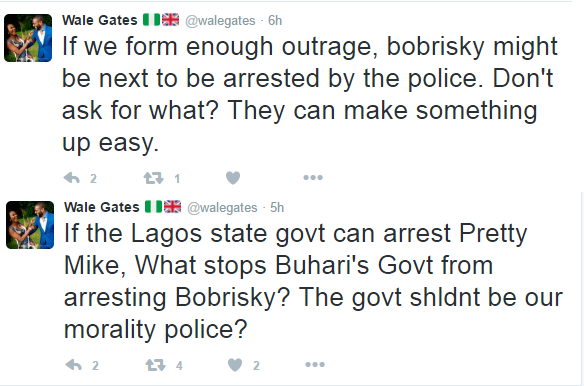Open Wale Gates profile name in second tweet
584x386 pixels.
(x=101, y=207)
